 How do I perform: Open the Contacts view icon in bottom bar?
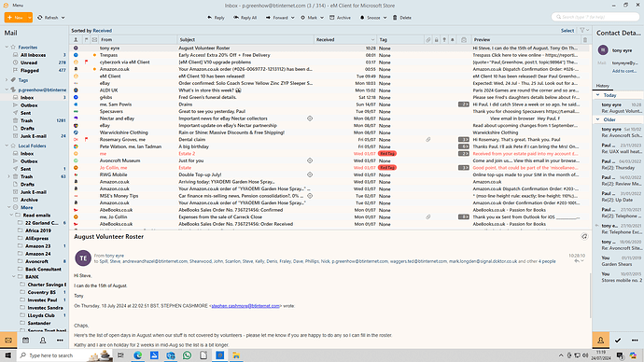[43, 341]
